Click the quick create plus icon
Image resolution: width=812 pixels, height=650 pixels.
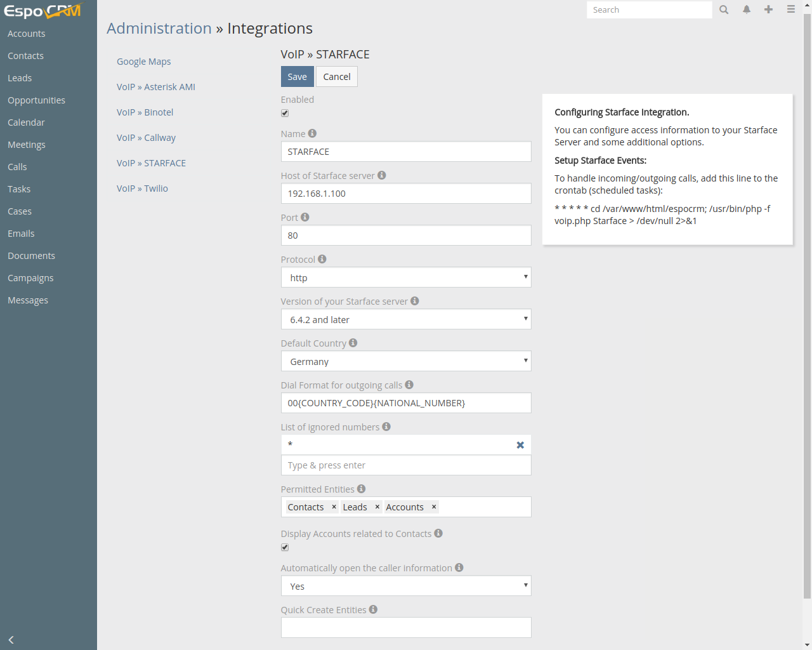click(x=768, y=10)
